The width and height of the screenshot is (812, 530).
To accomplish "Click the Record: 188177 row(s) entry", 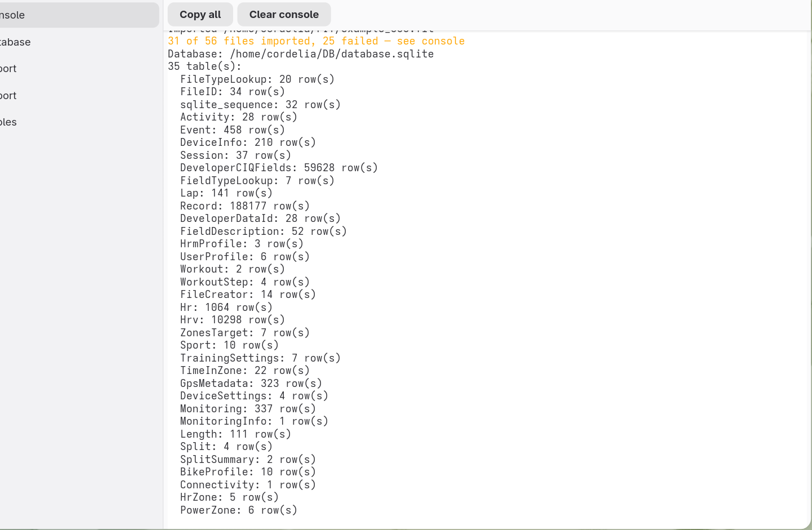I will pos(245,206).
